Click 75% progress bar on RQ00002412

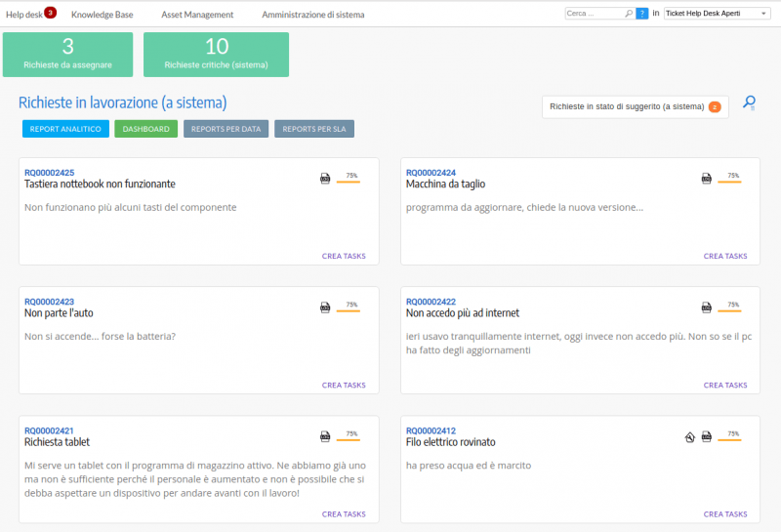pyautogui.click(x=729, y=436)
